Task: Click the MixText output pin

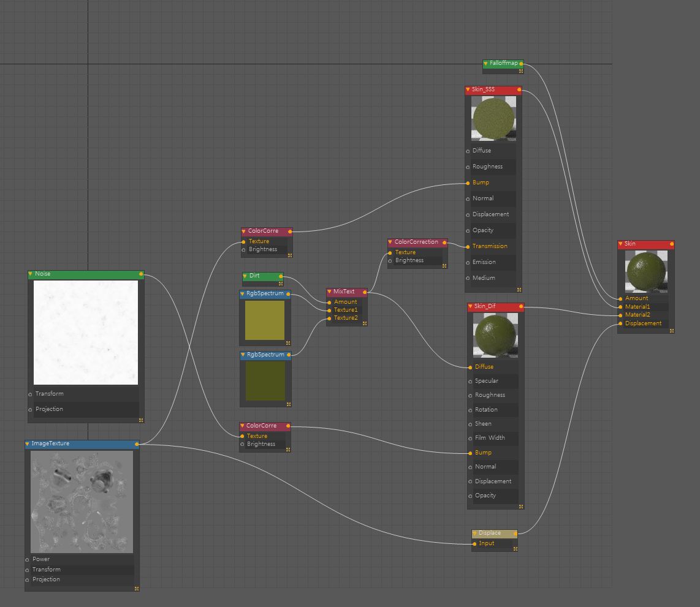Action: click(x=365, y=292)
